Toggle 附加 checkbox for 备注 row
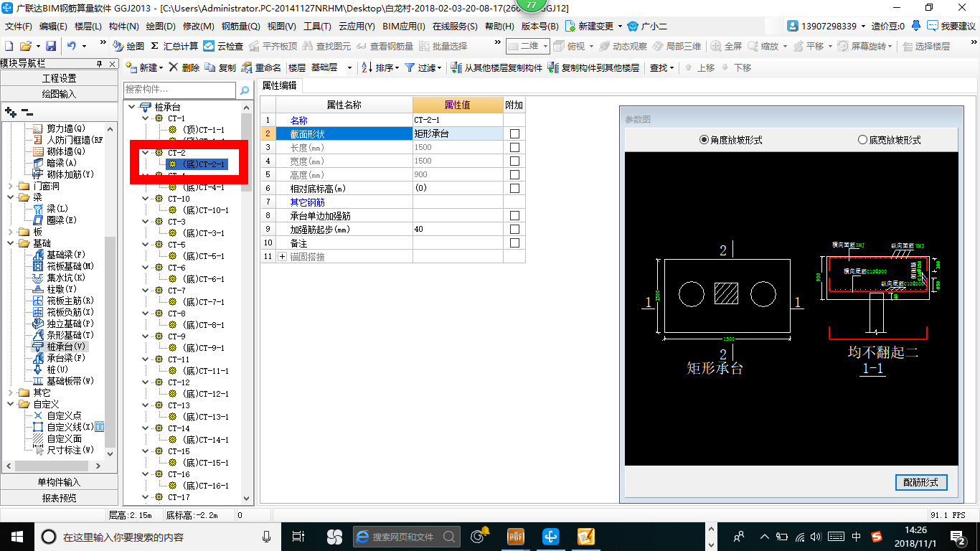 [x=514, y=242]
